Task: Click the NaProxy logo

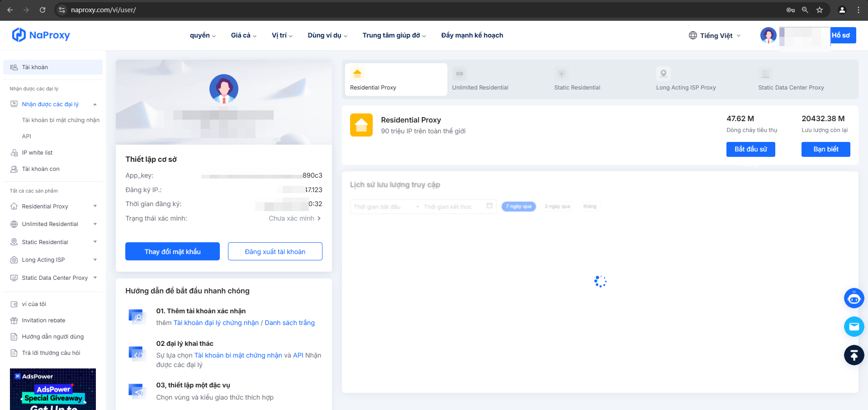Action: click(41, 35)
